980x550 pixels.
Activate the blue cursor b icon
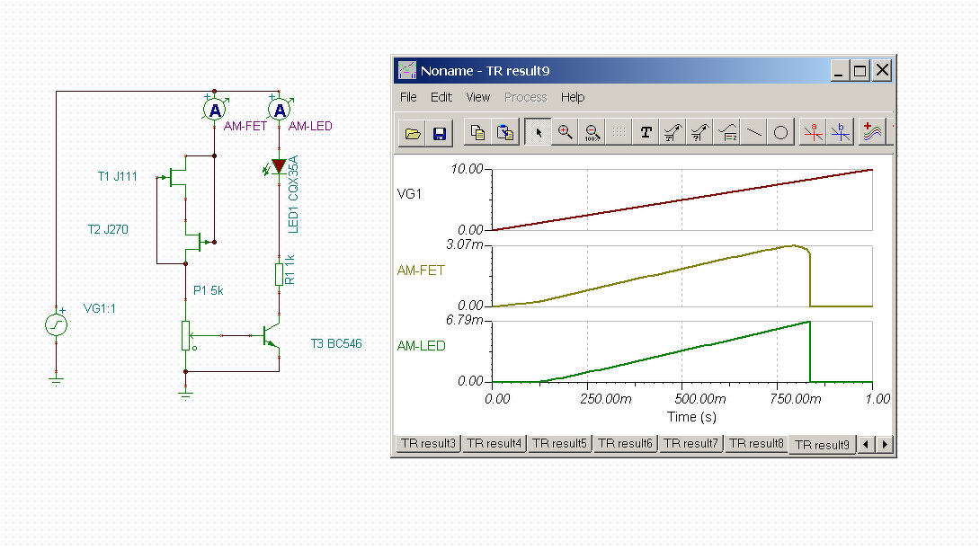841,132
